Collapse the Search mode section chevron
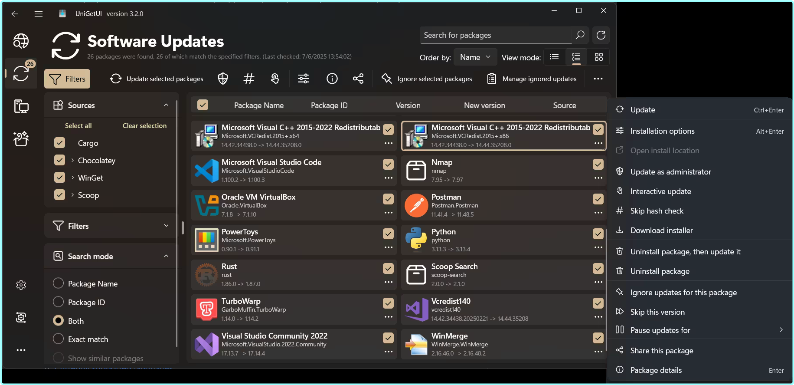 pyautogui.click(x=166, y=256)
